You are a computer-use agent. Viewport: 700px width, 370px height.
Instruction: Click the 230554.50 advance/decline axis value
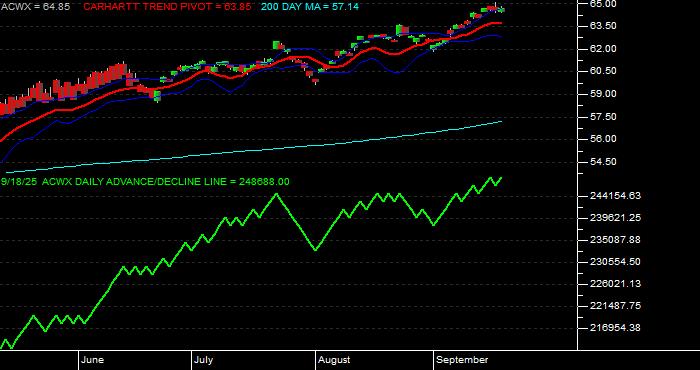(616, 262)
